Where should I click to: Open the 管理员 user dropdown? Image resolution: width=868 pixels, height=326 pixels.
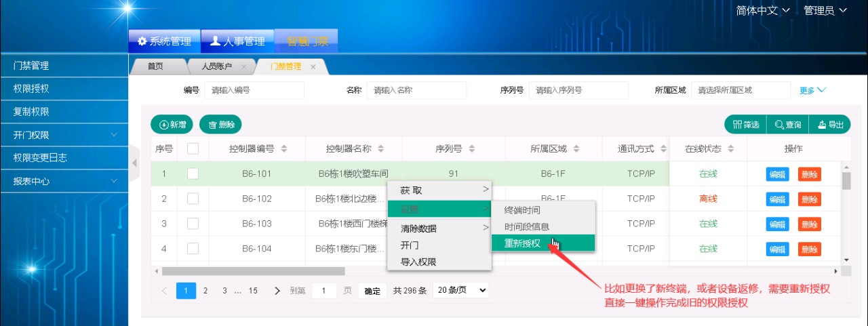pos(825,10)
